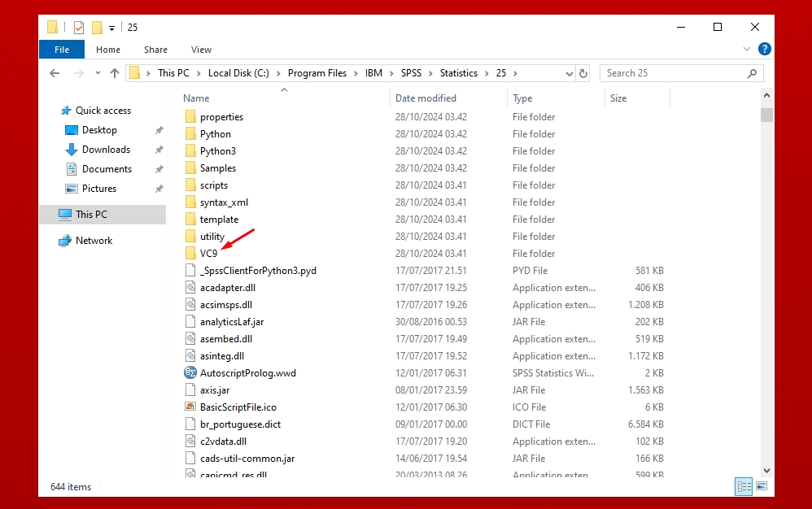Select Downloads in navigation pane

click(106, 150)
